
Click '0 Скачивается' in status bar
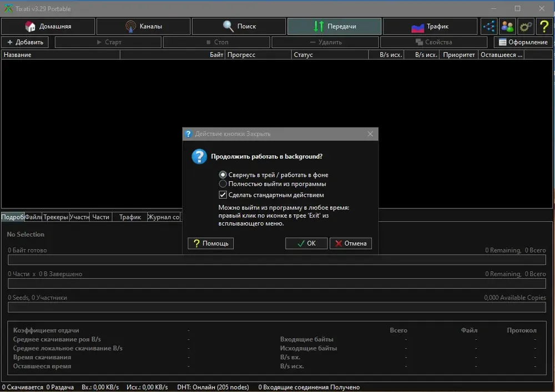pyautogui.click(x=23, y=387)
